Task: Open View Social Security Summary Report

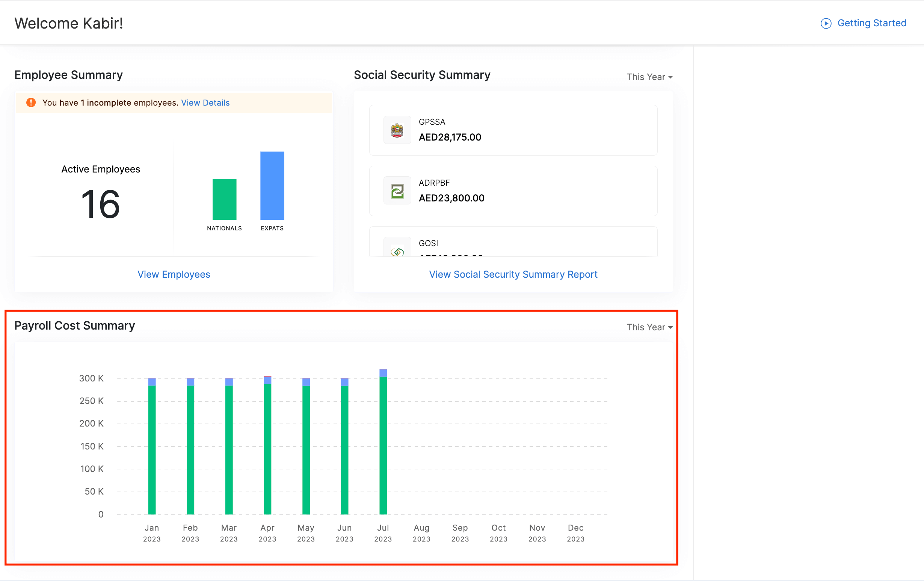Action: point(513,274)
